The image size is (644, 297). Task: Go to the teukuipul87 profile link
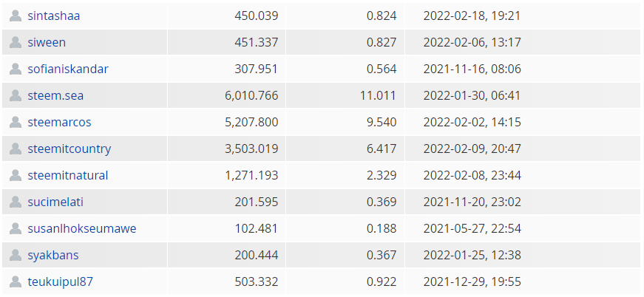(x=61, y=281)
